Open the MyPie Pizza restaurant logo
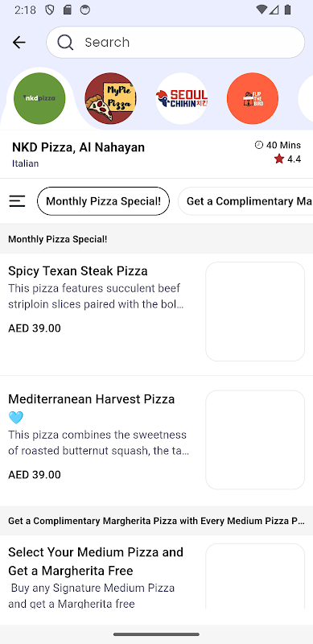This screenshot has width=313, height=644. (110, 98)
